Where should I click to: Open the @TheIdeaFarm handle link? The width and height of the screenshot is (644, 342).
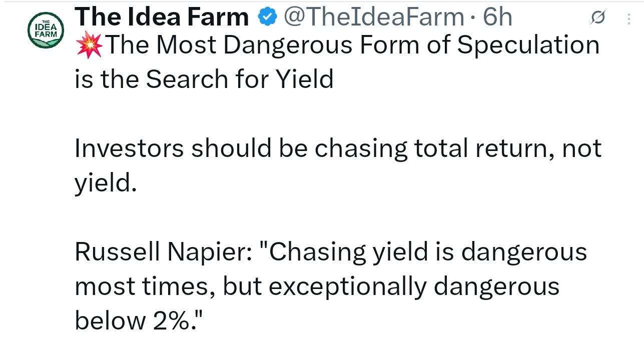click(373, 17)
